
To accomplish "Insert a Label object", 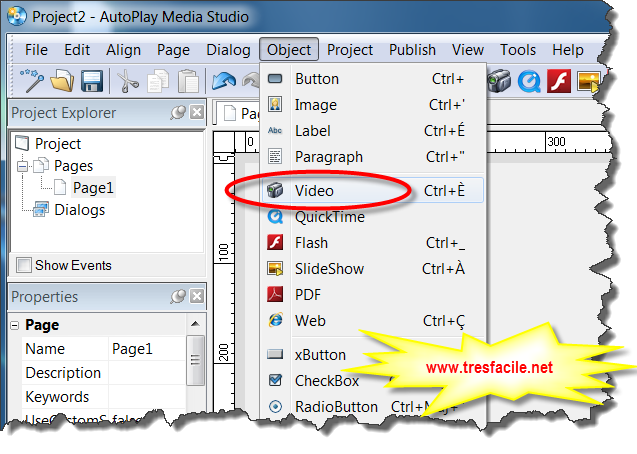I will click(x=373, y=131).
